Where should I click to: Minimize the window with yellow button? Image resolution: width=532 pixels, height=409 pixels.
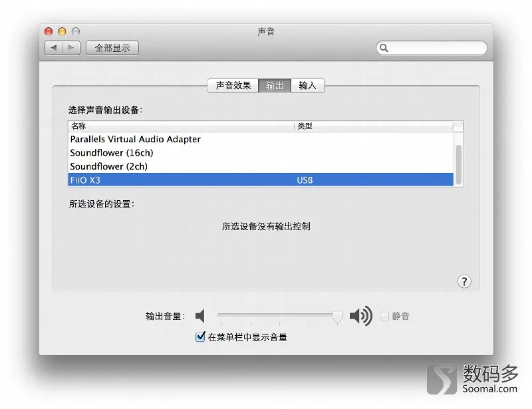point(62,31)
